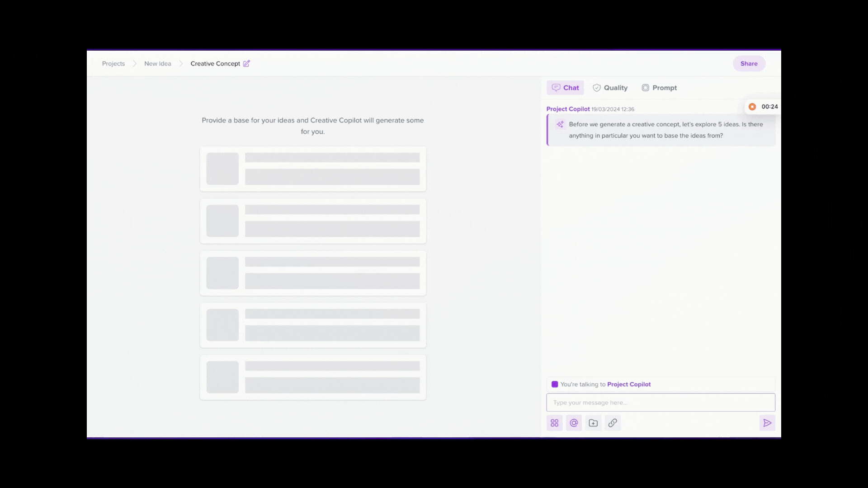
Task: Click the Share button
Action: click(x=749, y=63)
